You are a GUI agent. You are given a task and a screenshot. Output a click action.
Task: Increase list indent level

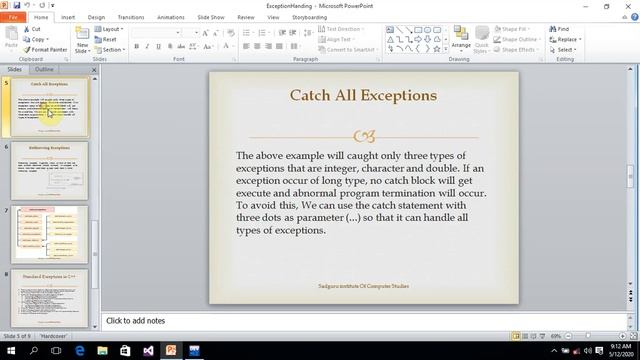coord(293,33)
